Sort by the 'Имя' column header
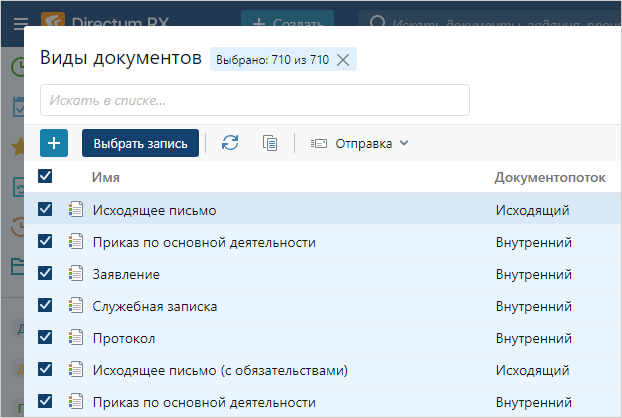This screenshot has height=418, width=622. (106, 177)
